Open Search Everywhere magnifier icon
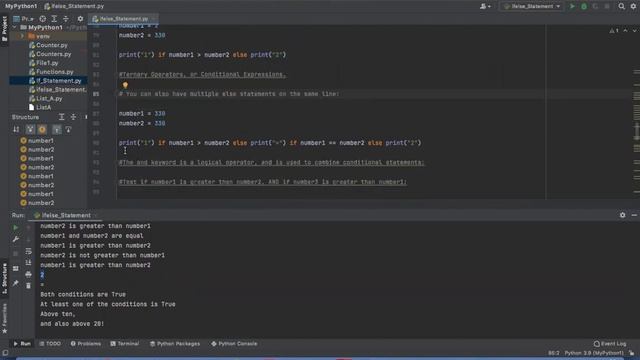This screenshot has width=640, height=360. (621, 6)
